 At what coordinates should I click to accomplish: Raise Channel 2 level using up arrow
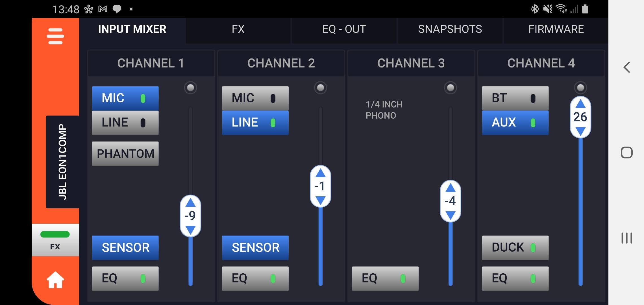[320, 173]
